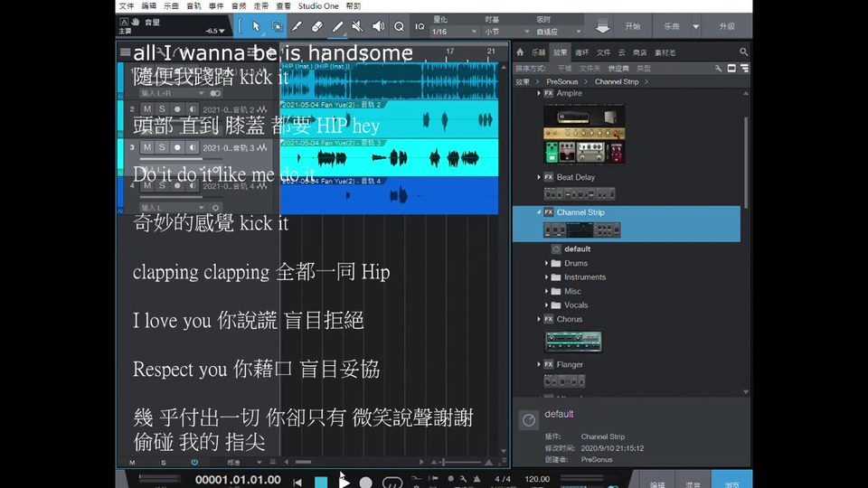Activate the Mute tool
Viewport: 868px width, 488px height.
358,26
